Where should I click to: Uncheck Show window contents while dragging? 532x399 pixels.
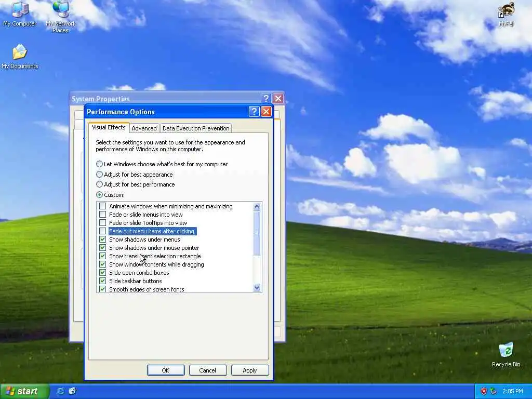pyautogui.click(x=102, y=264)
